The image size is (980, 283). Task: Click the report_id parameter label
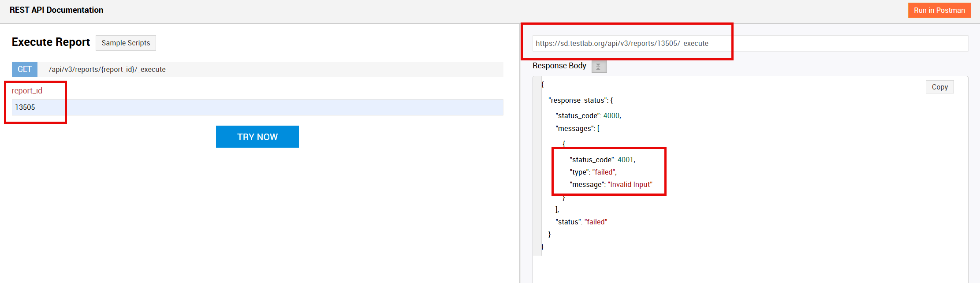point(27,91)
